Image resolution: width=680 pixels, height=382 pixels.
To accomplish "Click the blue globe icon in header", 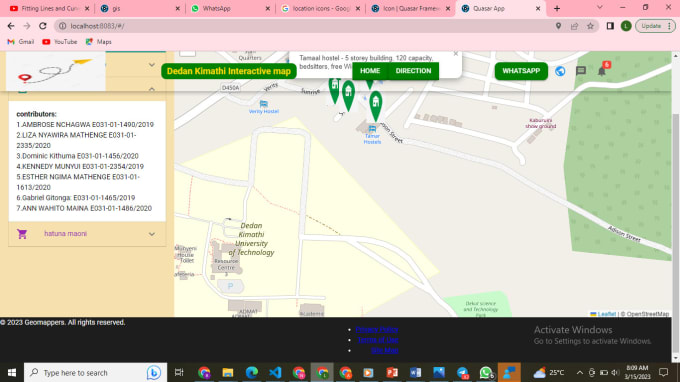I will pyautogui.click(x=560, y=71).
